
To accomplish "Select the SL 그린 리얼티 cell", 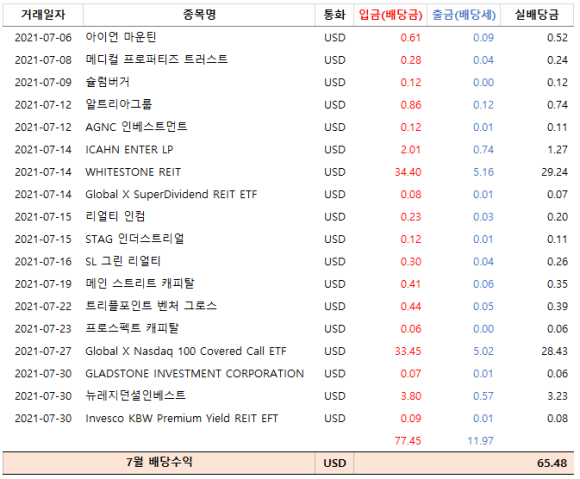I will point(123,262).
